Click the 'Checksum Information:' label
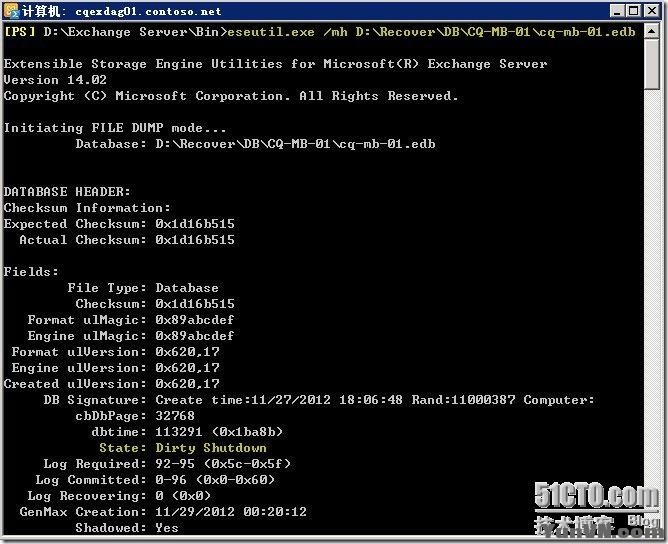Image resolution: width=668 pixels, height=544 pixels. (87, 208)
